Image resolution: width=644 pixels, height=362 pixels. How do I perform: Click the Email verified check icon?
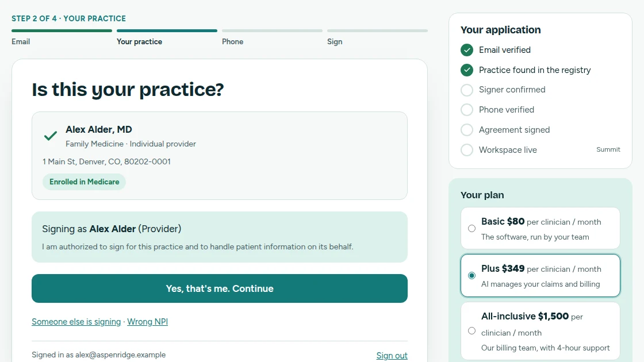pyautogui.click(x=466, y=50)
